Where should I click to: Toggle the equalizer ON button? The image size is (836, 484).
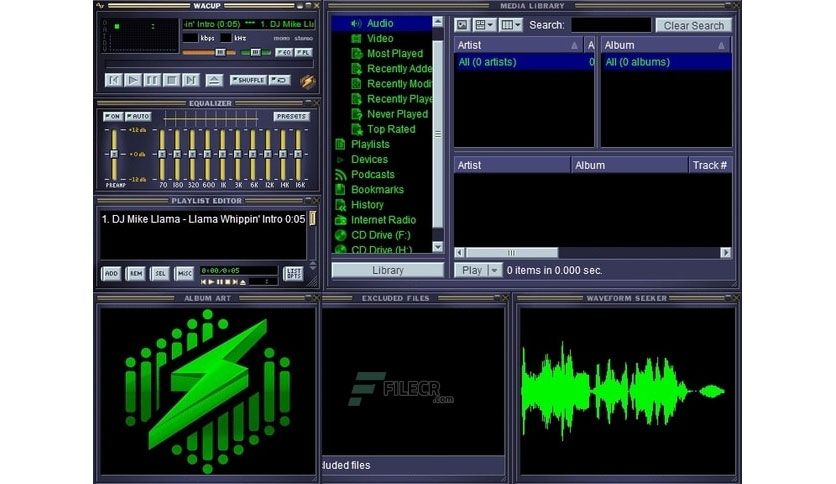112,117
